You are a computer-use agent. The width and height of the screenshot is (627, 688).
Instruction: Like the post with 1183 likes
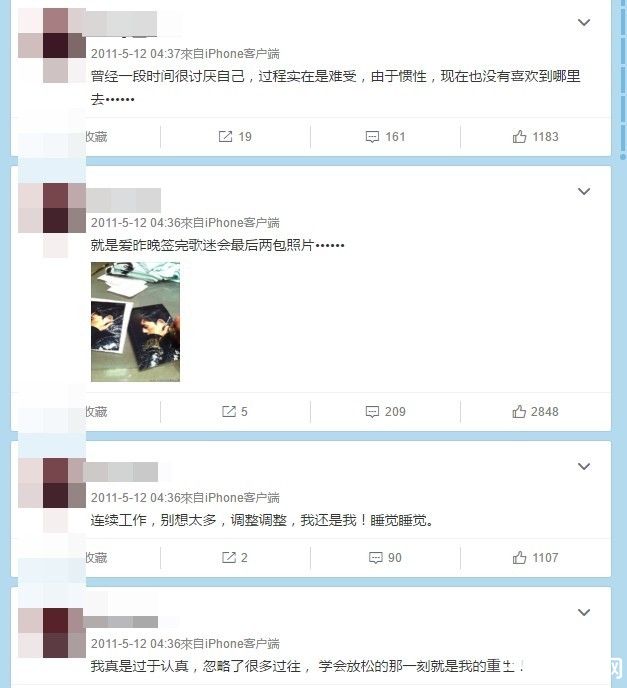pyautogui.click(x=535, y=137)
